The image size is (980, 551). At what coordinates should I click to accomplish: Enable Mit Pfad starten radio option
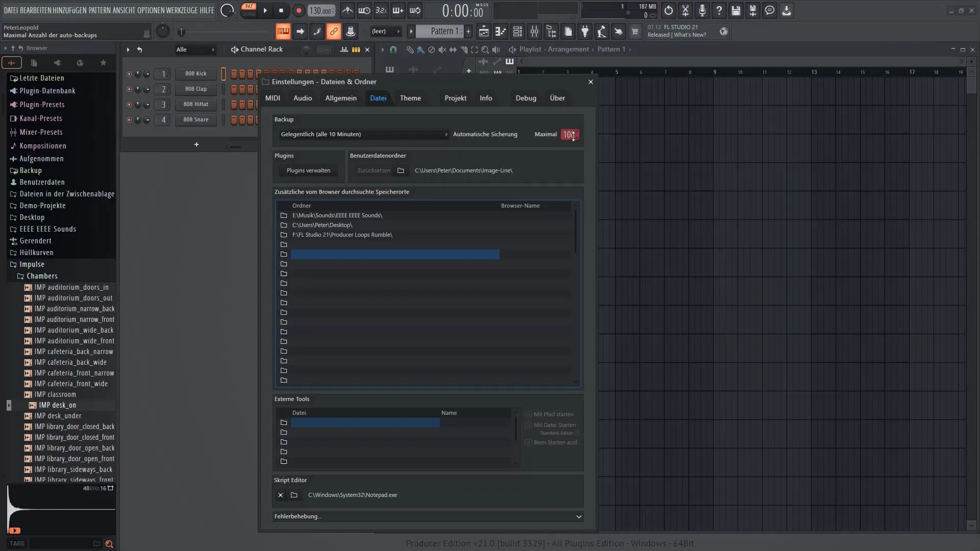click(x=528, y=414)
